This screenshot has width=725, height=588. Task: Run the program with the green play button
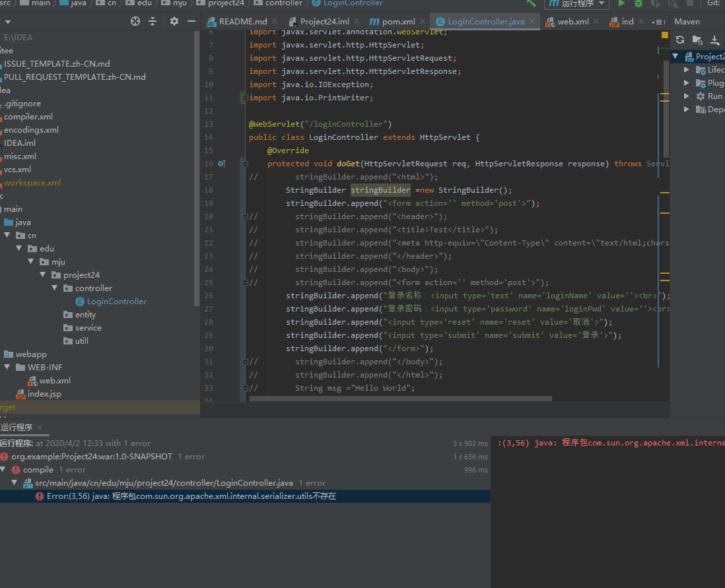click(x=622, y=4)
